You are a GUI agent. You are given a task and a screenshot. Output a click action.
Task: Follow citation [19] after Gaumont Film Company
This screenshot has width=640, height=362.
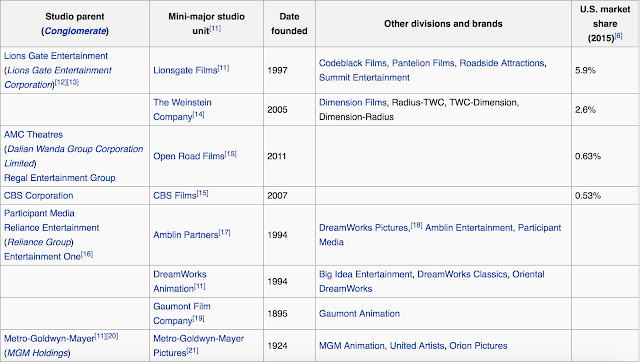click(x=198, y=318)
